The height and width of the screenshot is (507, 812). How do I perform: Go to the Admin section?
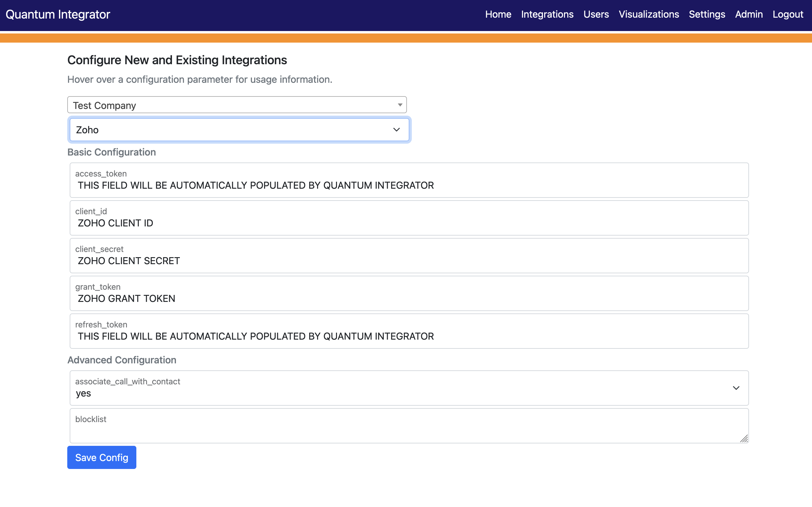point(749,14)
